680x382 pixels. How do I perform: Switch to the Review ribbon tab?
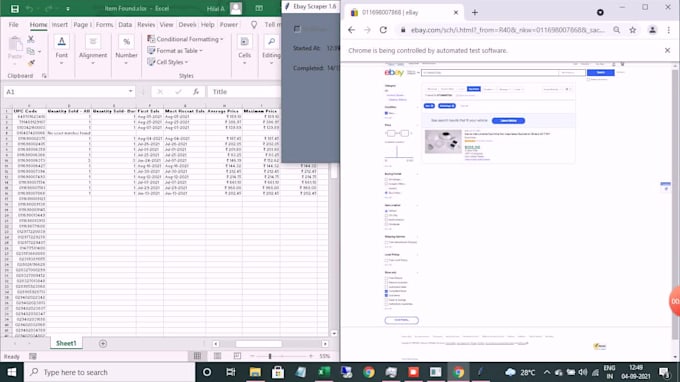tap(146, 25)
